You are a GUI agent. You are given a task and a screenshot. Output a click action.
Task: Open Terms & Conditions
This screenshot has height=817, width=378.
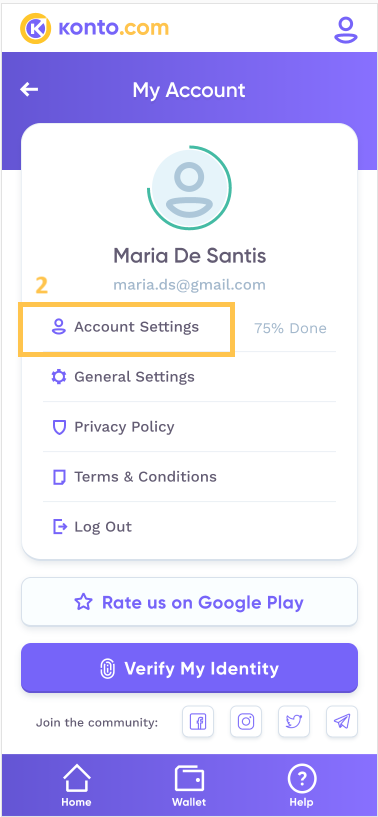click(x=189, y=477)
